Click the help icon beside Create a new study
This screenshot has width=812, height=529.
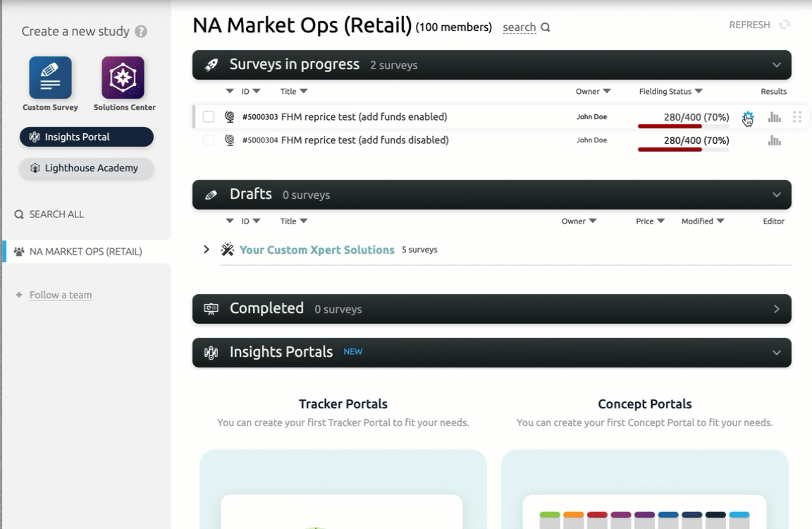(141, 32)
